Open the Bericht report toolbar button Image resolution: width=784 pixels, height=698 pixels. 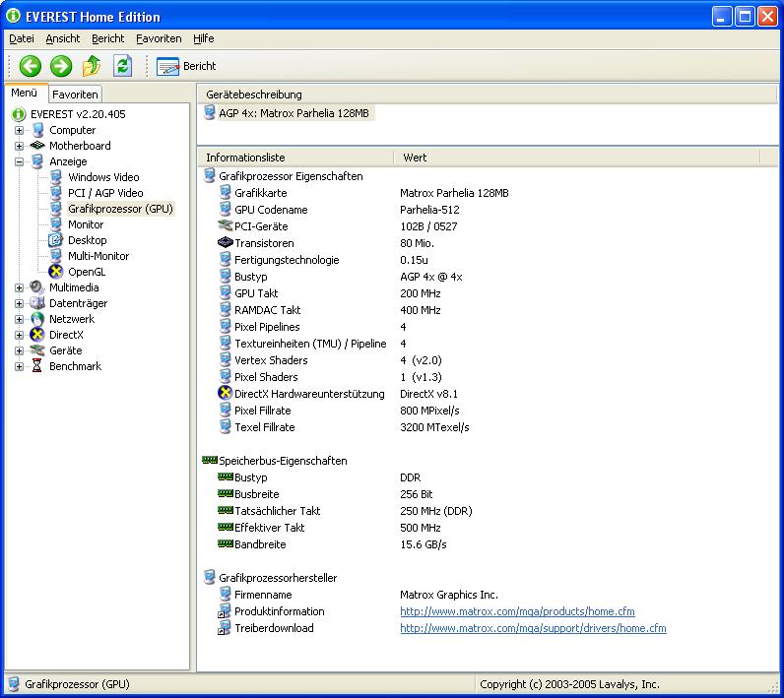tap(186, 66)
